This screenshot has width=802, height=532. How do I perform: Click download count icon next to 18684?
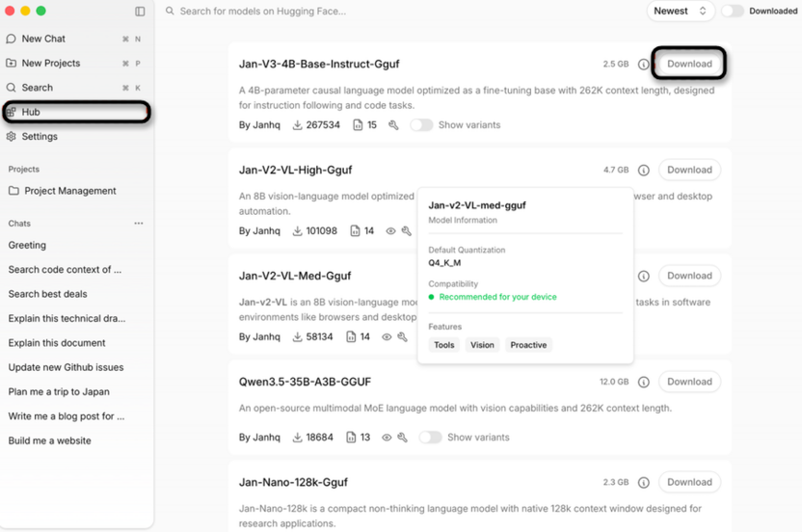point(297,438)
